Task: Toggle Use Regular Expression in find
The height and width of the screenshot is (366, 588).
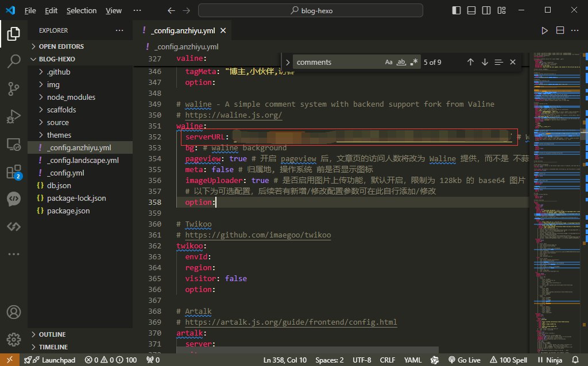Action: pos(414,62)
